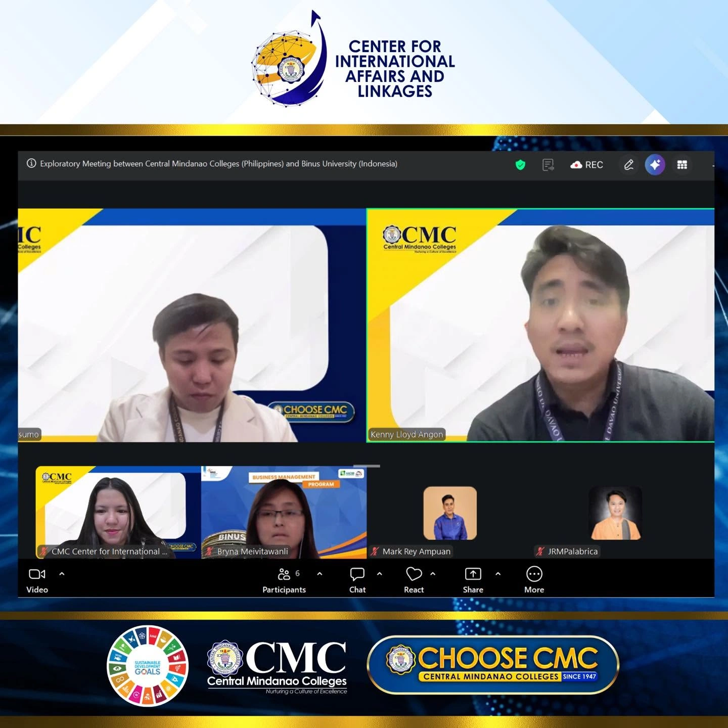Switch layout using the grid view icon
This screenshot has width=728, height=728.
(682, 165)
